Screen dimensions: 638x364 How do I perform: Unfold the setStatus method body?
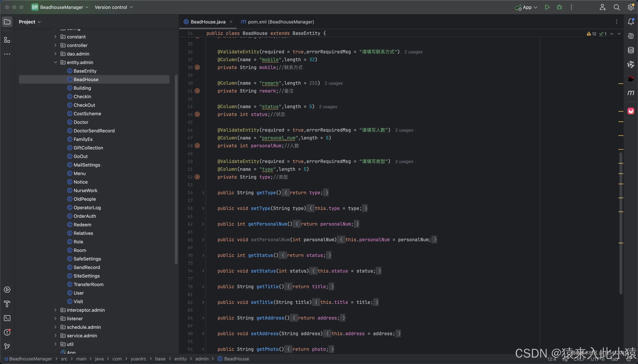[x=203, y=271]
